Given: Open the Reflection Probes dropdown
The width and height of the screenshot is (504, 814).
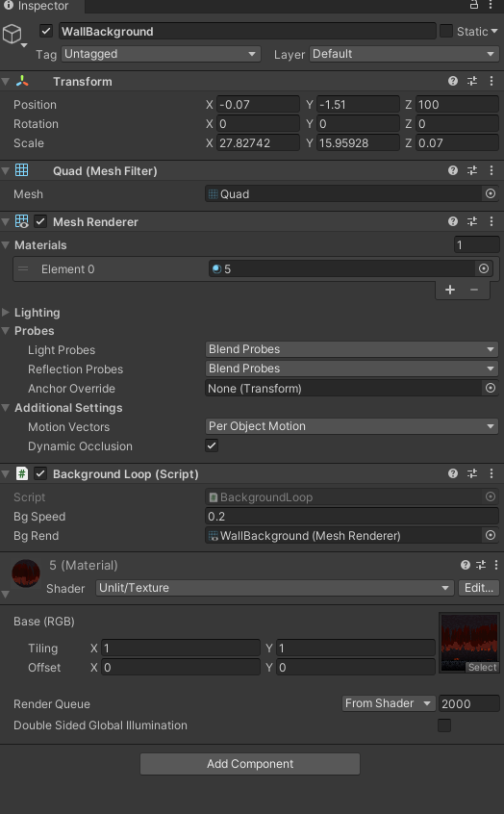Looking at the screenshot, I should 351,369.
